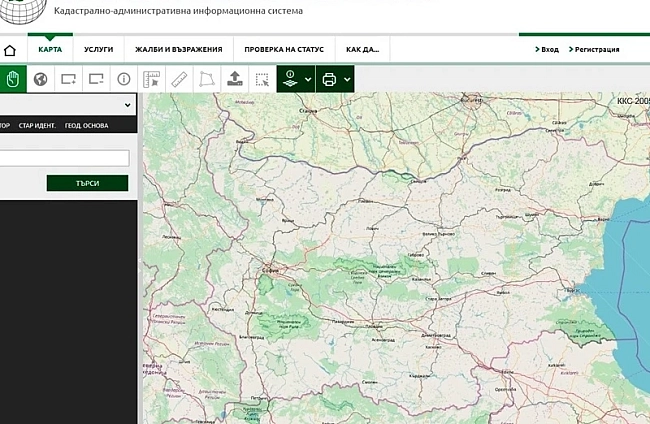Select the polygon area measure tool
Viewport: 650px width, 424px height.
coord(207,78)
